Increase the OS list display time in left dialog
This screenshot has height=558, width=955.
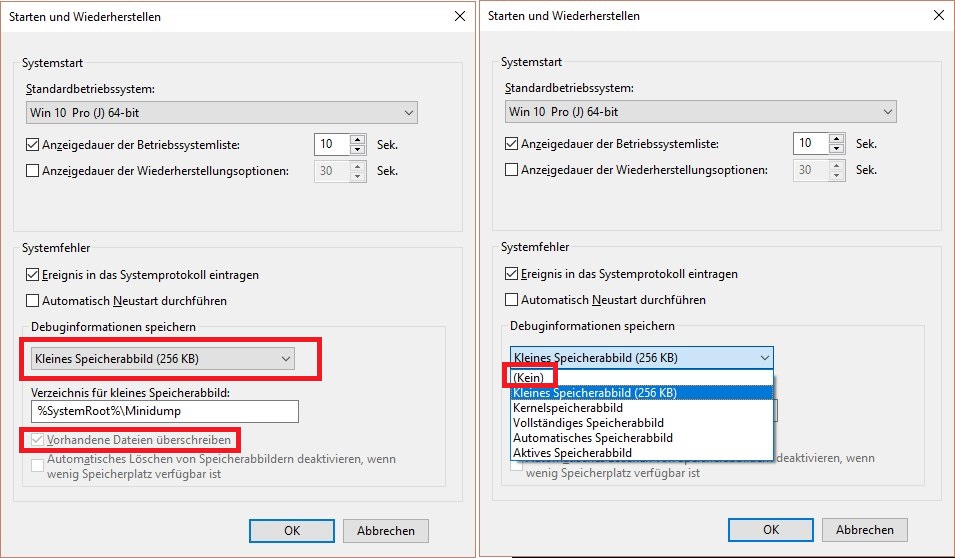(358, 140)
